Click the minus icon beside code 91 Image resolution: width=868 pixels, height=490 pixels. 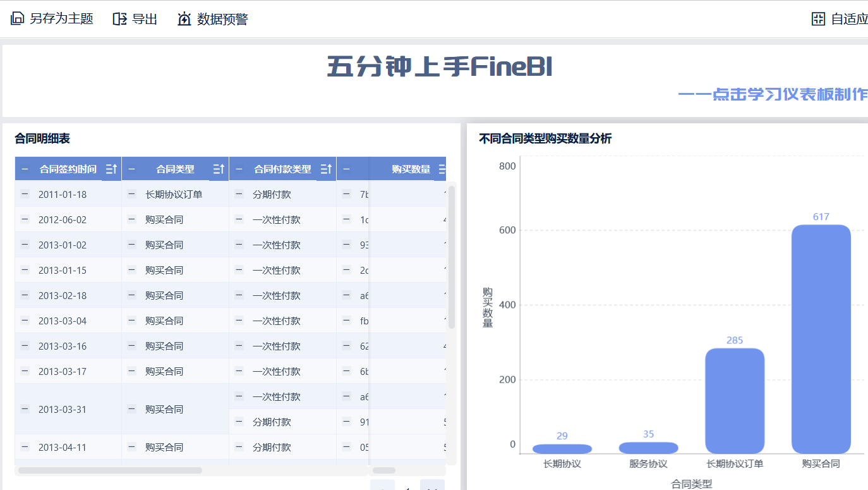(346, 422)
